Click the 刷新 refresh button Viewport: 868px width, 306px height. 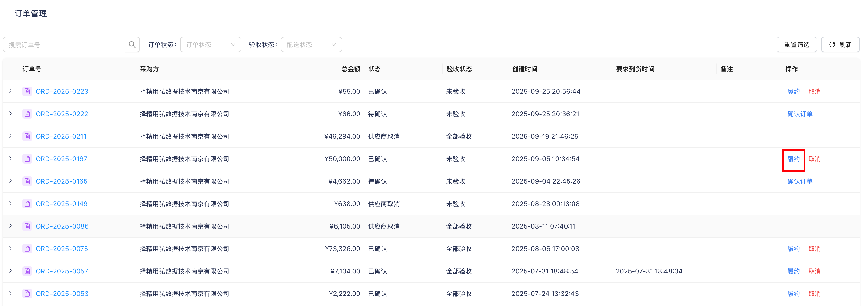point(840,44)
